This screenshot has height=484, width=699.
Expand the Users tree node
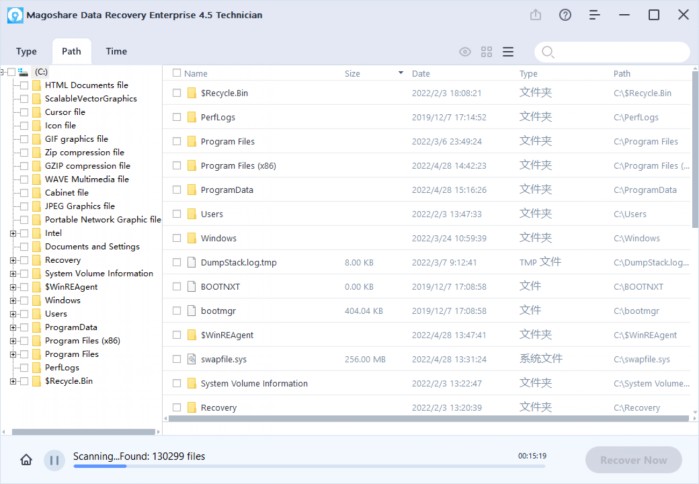tap(13, 314)
